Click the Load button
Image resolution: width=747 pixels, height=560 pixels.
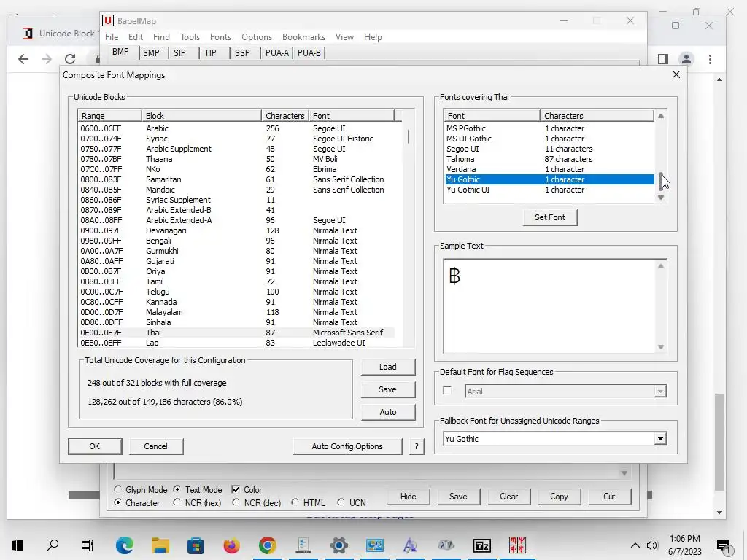[x=388, y=367]
